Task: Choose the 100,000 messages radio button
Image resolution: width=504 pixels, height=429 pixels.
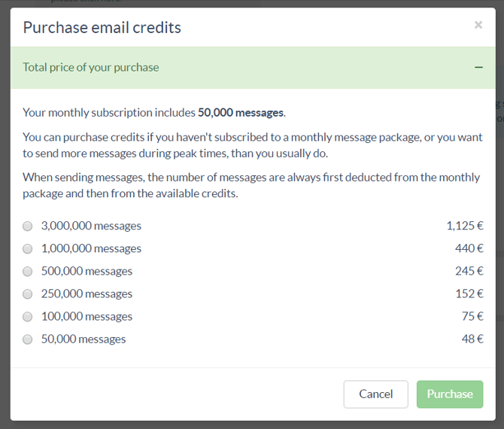Action: point(28,316)
